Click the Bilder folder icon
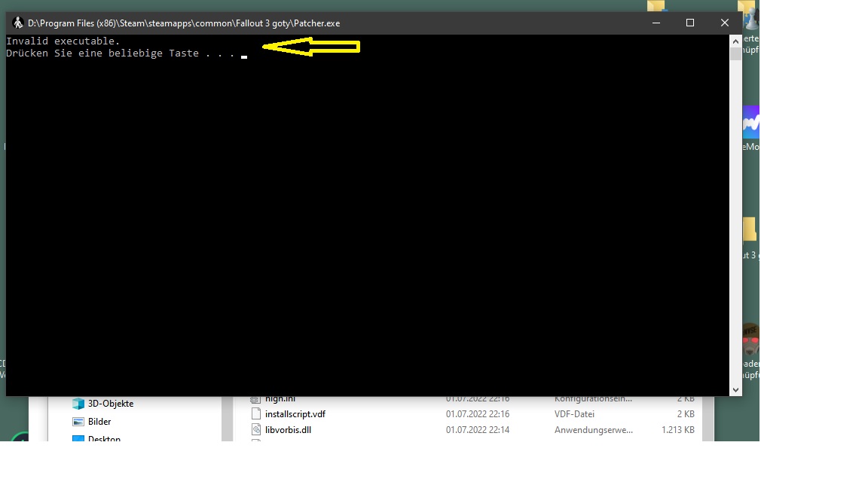This screenshot has width=868, height=488. [x=78, y=422]
